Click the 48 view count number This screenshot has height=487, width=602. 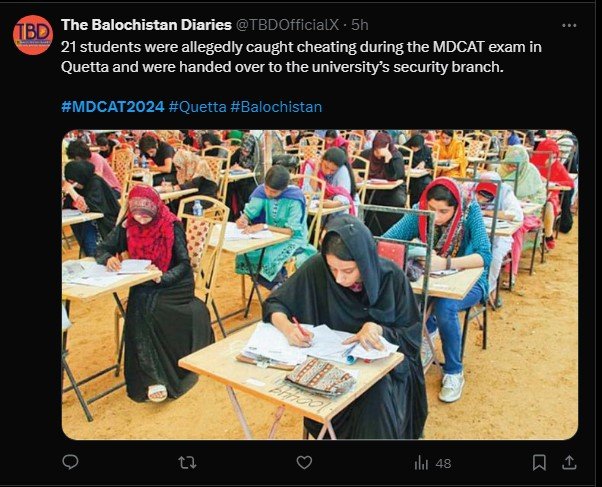pos(443,464)
